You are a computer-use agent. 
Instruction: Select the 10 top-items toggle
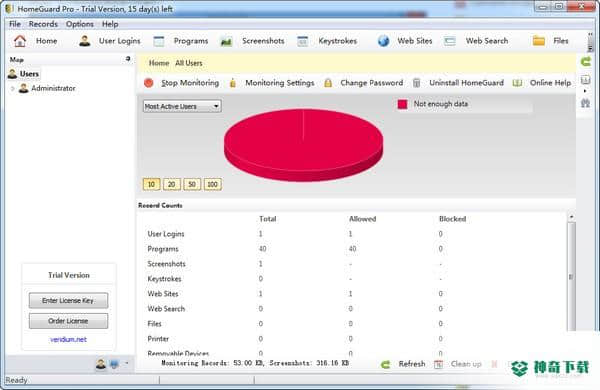point(151,184)
